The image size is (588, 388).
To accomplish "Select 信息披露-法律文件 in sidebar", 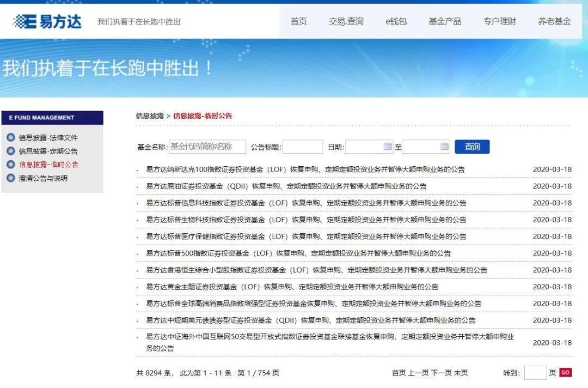I will tap(48, 138).
